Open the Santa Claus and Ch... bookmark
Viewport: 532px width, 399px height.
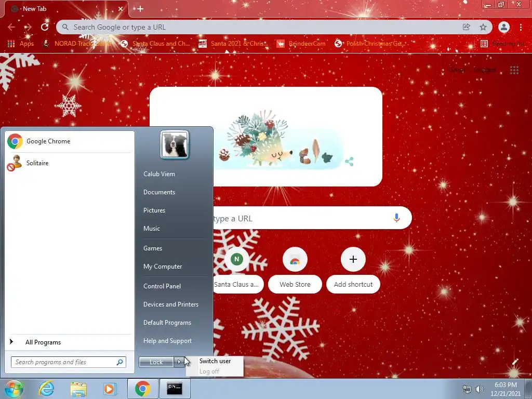(155, 44)
